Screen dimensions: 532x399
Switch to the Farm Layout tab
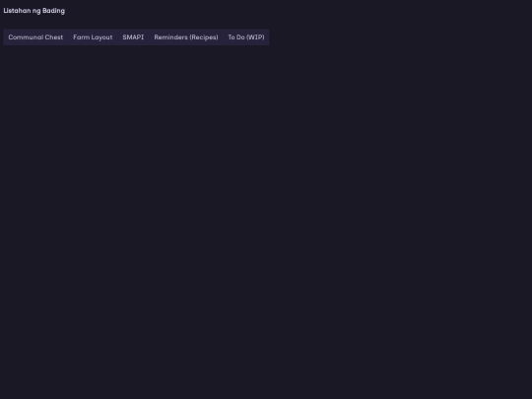[x=93, y=37]
